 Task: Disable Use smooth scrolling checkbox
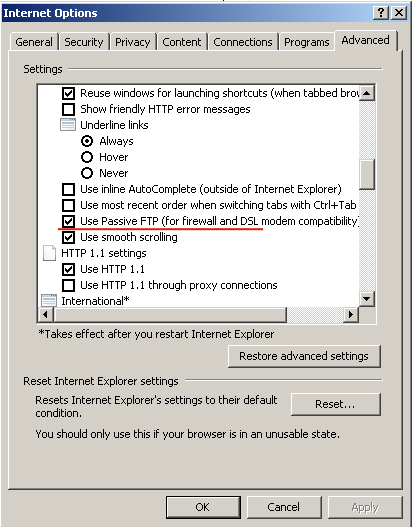[68, 237]
